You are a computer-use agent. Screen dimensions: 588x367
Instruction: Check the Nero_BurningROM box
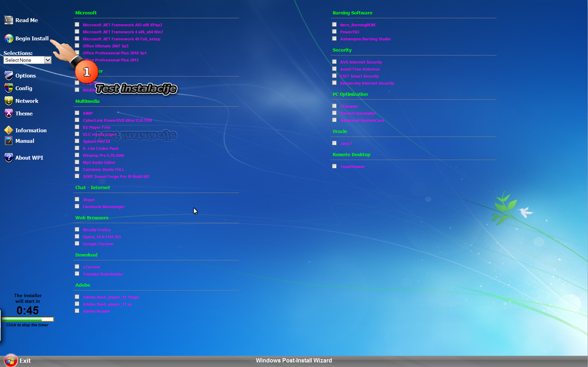click(334, 25)
